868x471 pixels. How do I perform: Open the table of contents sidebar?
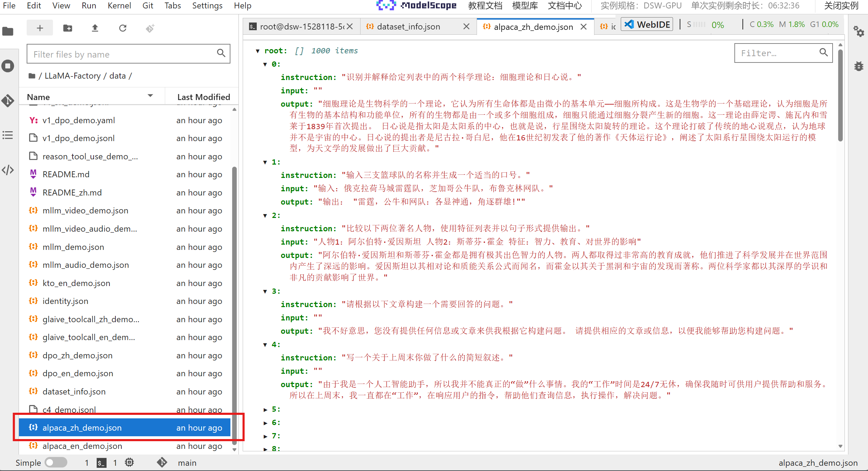click(8, 135)
